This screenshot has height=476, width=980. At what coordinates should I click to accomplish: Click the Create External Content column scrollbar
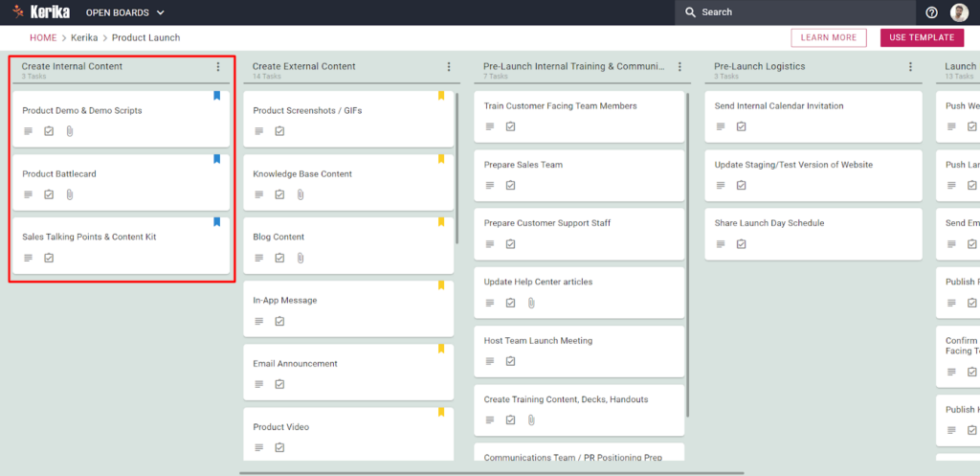(457, 168)
